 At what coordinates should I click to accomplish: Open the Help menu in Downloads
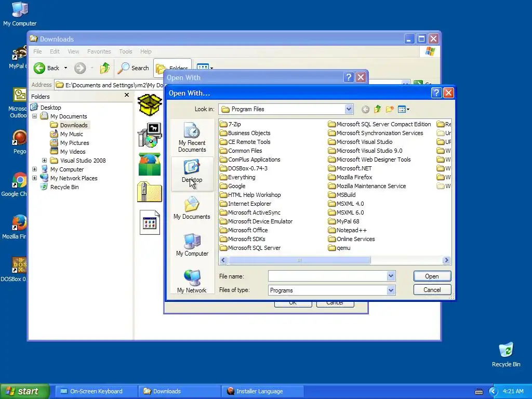(x=146, y=51)
